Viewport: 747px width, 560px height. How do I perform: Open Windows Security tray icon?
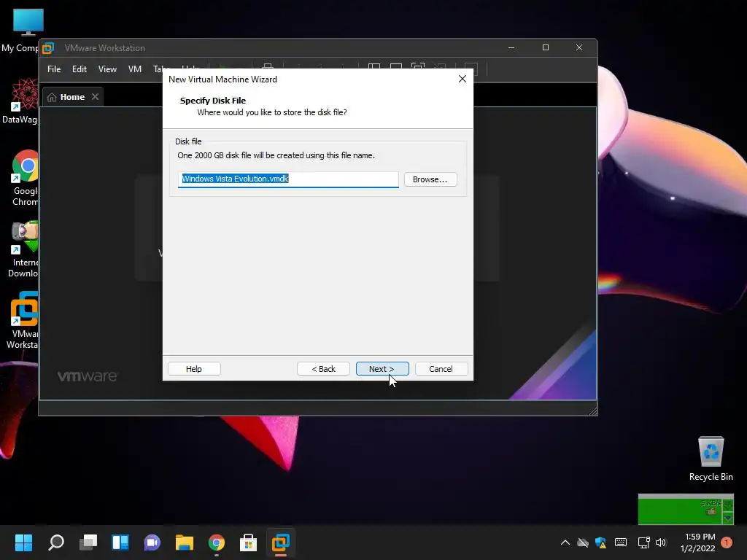tap(601, 542)
